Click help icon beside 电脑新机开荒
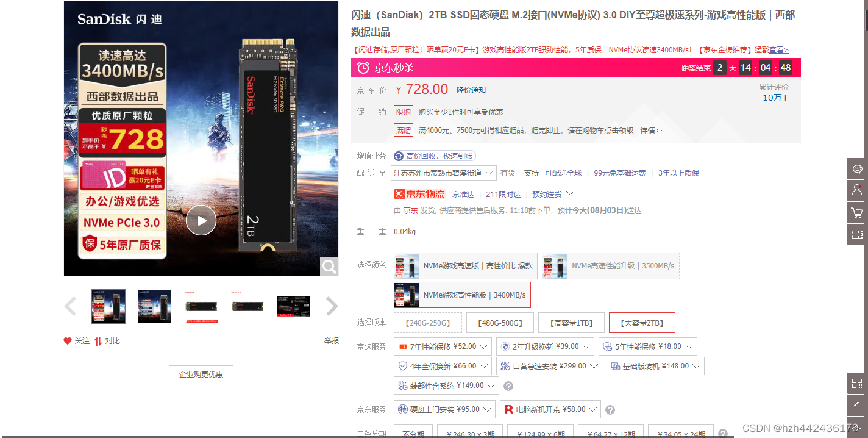Screen dimensions: 868x438 [x=610, y=410]
